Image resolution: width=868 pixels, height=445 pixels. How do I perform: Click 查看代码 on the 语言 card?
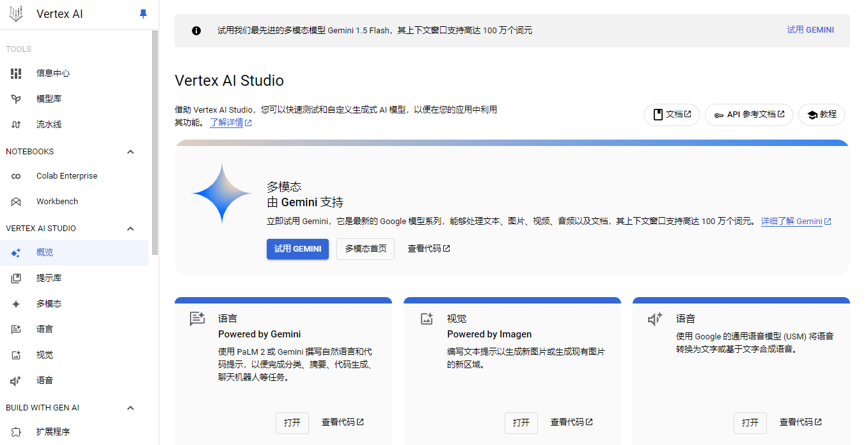343,423
